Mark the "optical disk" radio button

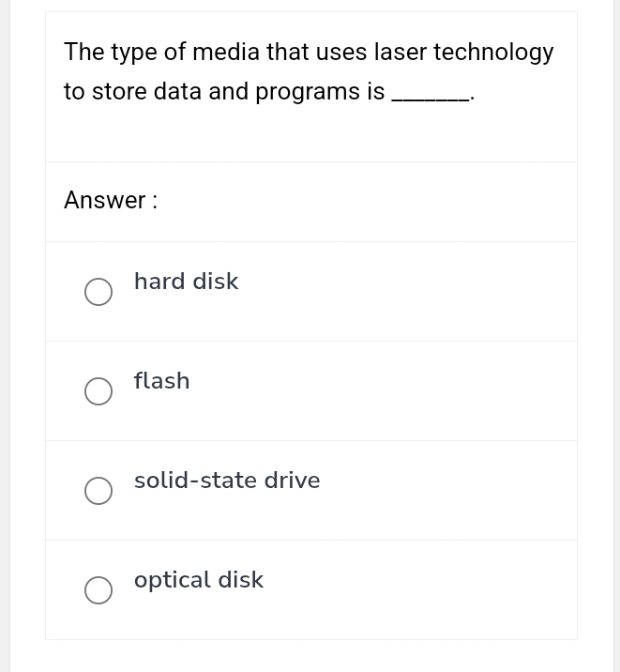(x=98, y=590)
